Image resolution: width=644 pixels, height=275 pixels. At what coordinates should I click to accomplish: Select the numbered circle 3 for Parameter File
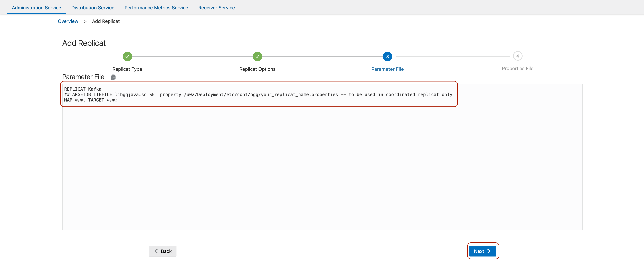[387, 57]
